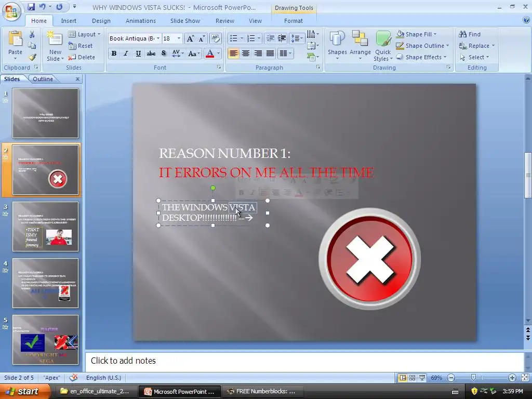Open Quick Styles gallery
The image size is (532, 399).
click(x=383, y=46)
